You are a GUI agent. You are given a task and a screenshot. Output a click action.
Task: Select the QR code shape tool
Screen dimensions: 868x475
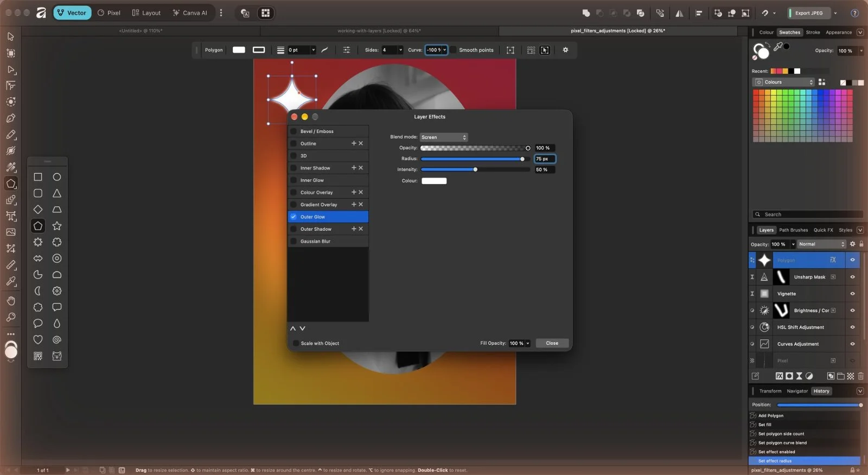coord(38,356)
